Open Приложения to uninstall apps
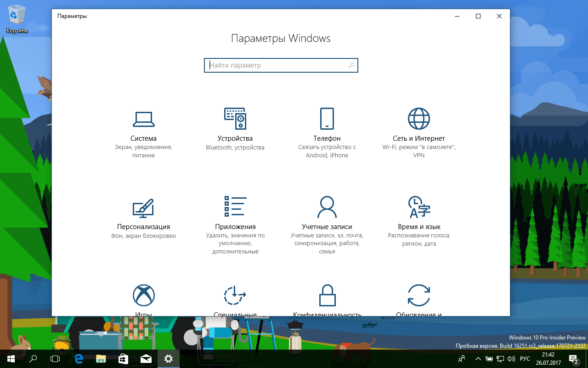This screenshot has width=588, height=368. 235,216
